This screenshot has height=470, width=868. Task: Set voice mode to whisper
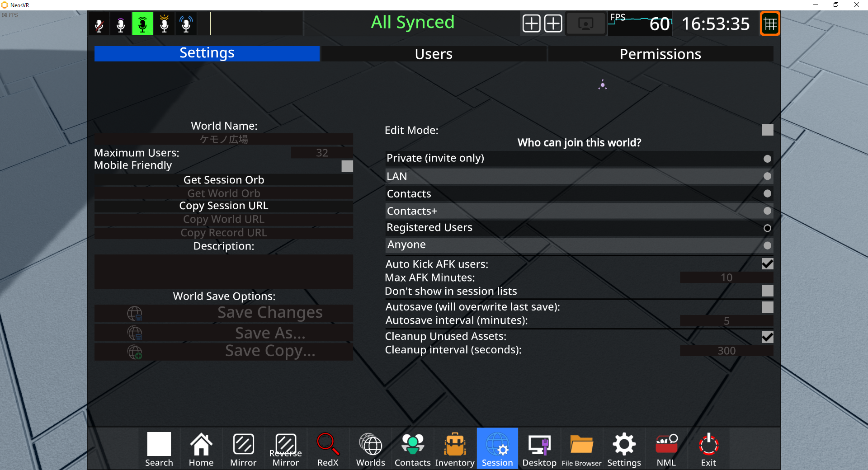pyautogui.click(x=120, y=23)
